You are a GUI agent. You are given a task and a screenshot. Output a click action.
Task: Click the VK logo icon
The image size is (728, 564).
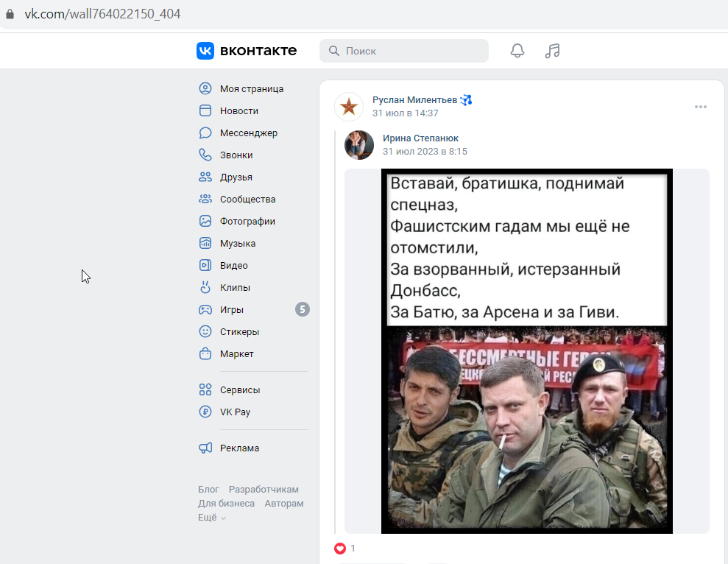[x=205, y=51]
